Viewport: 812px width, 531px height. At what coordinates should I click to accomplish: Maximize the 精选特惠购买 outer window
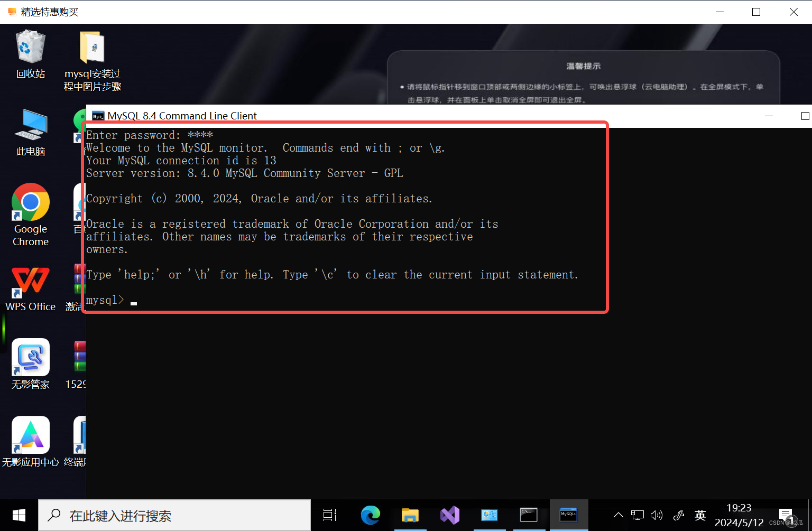click(x=756, y=12)
